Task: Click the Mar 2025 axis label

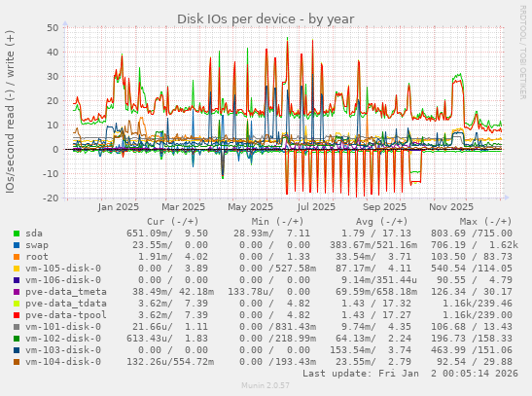Action: pyautogui.click(x=183, y=207)
